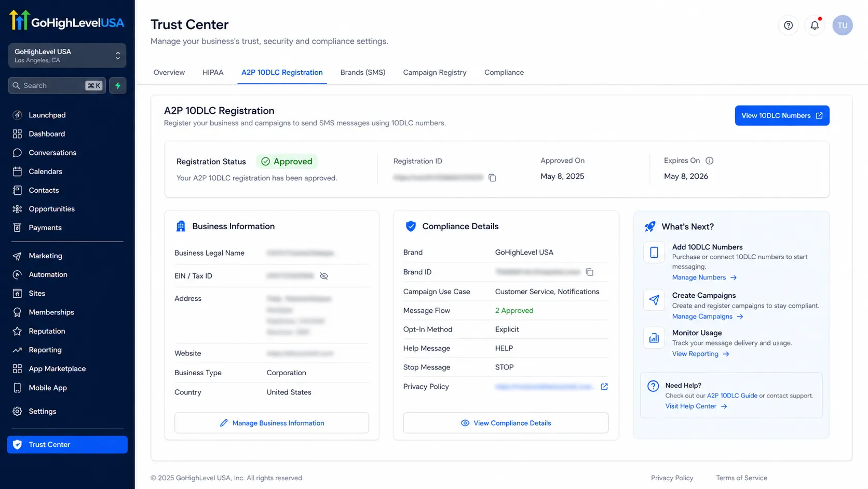Click the App Marketplace icon
The image size is (868, 489).
[17, 368]
